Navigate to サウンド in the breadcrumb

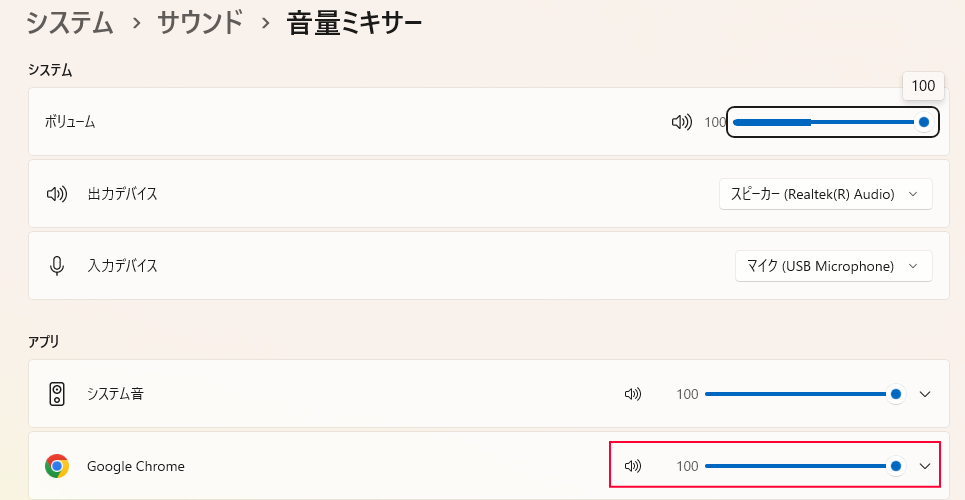tap(200, 22)
